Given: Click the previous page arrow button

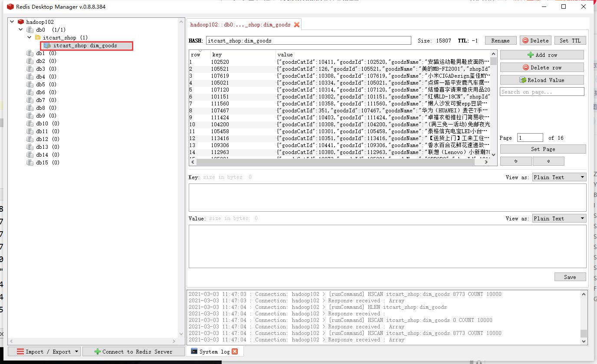Looking at the screenshot, I should [515, 161].
